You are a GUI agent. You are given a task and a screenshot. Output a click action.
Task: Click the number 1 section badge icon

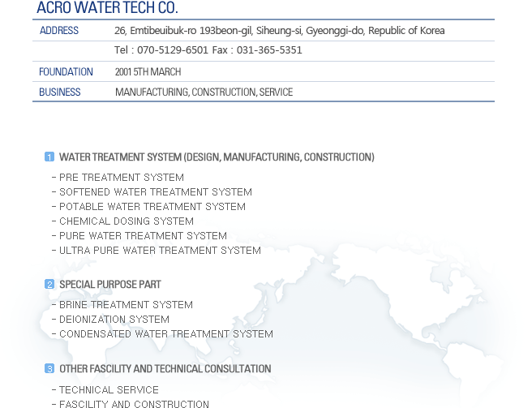pos(49,157)
